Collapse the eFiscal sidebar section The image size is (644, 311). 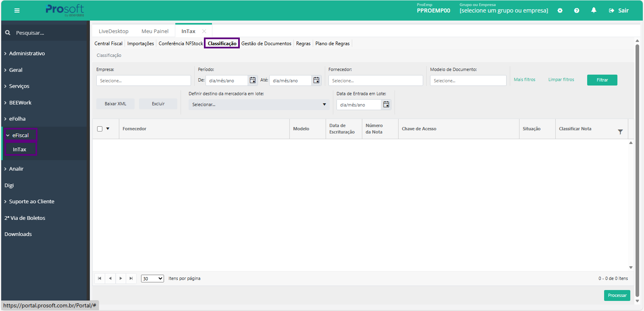pyautogui.click(x=20, y=135)
